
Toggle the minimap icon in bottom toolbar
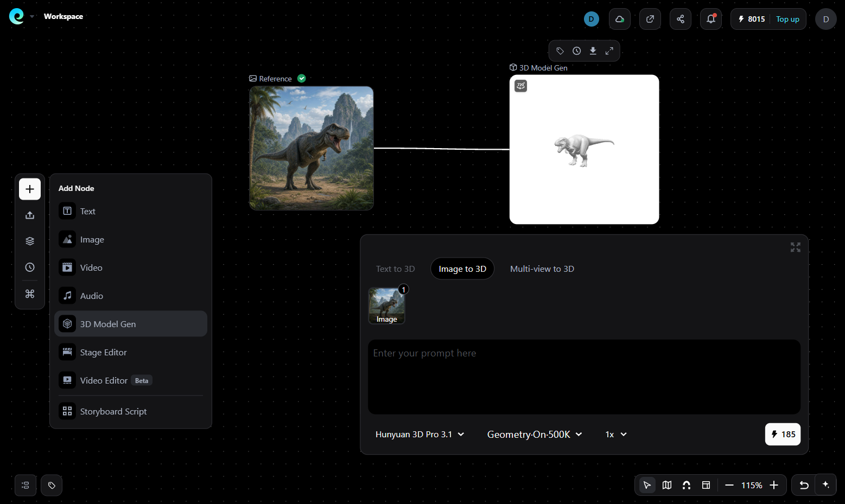point(667,485)
